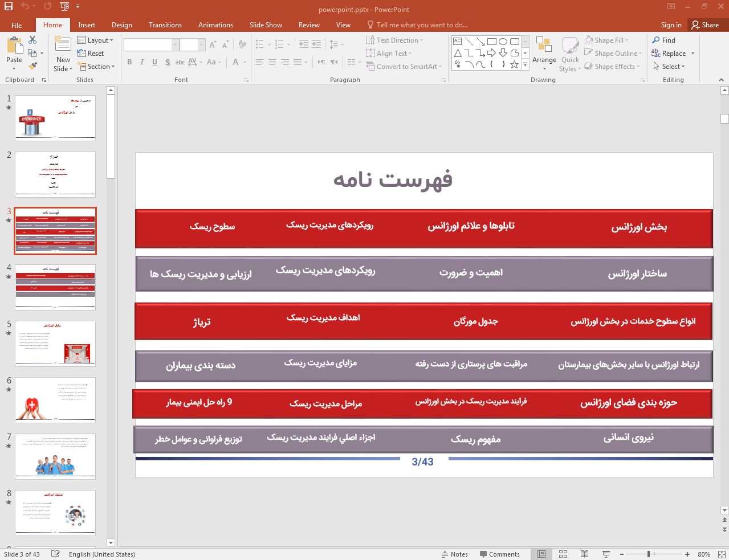Click the Format Painter brush icon
Image resolution: width=729 pixels, height=560 pixels.
tap(32, 66)
